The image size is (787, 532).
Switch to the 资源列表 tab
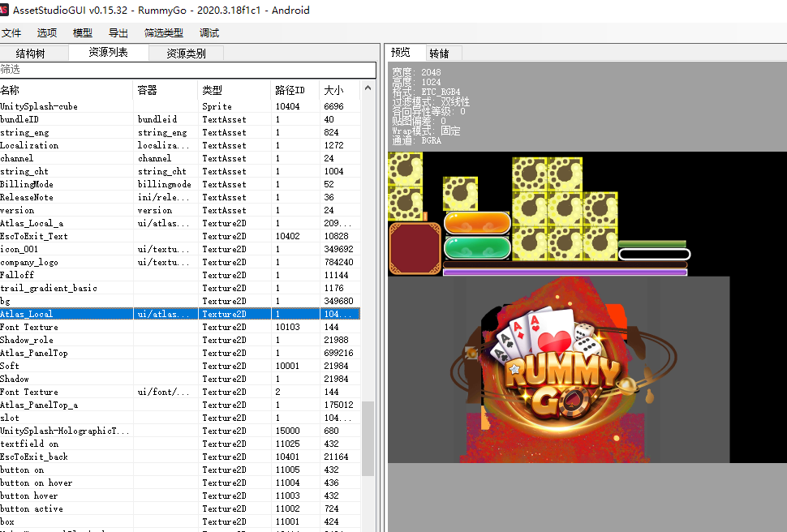[109, 52]
